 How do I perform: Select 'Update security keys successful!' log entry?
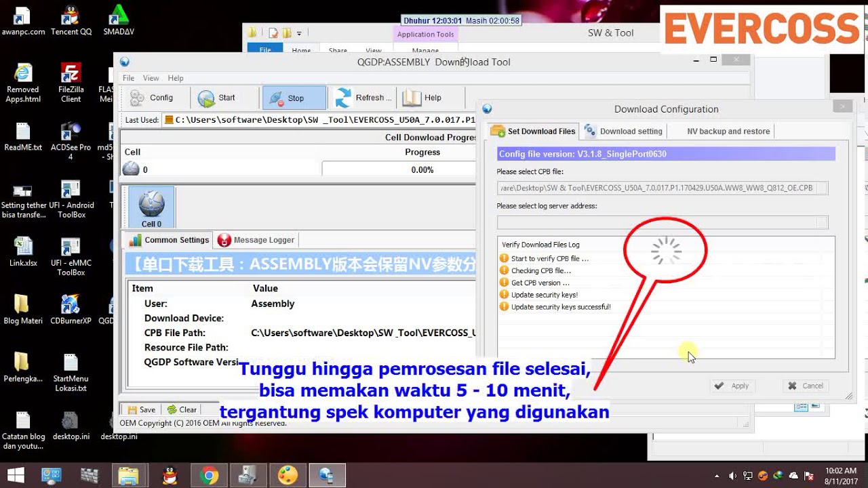(555, 307)
